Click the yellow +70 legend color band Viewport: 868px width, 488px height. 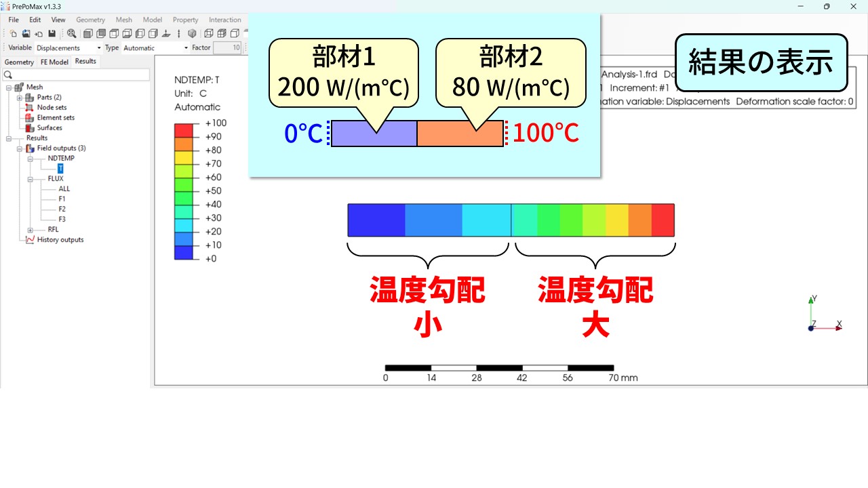click(x=183, y=157)
